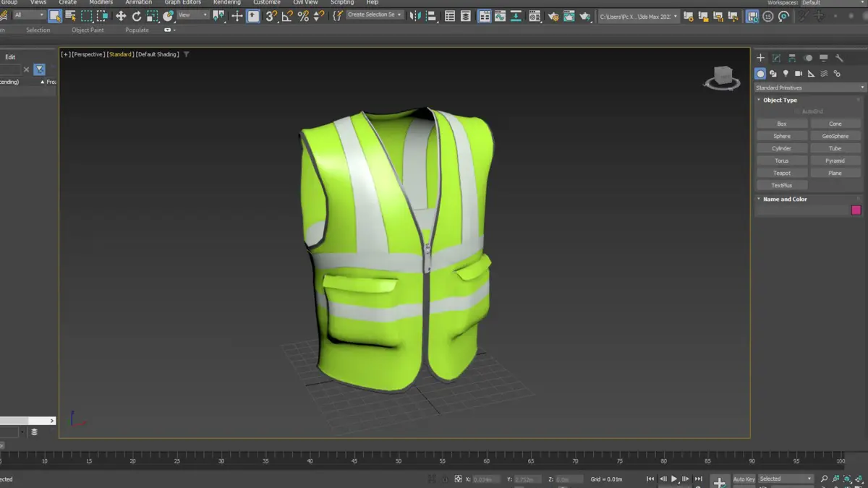Click the Teapot primitive button
This screenshot has height=488, width=868.
782,173
